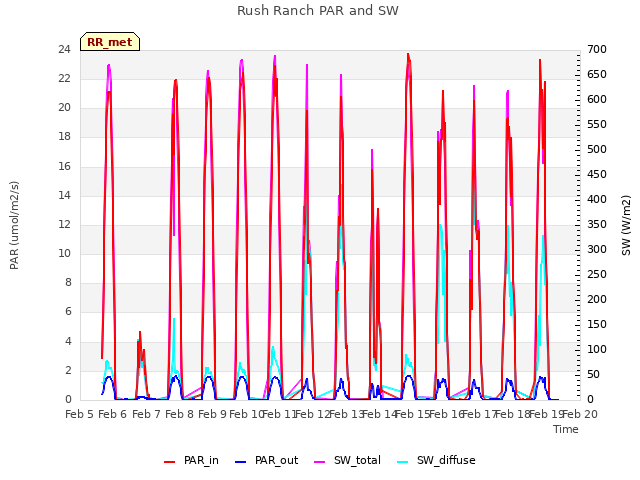Toggle the PAR_out legend entry
640x480 pixels.
pos(267,460)
